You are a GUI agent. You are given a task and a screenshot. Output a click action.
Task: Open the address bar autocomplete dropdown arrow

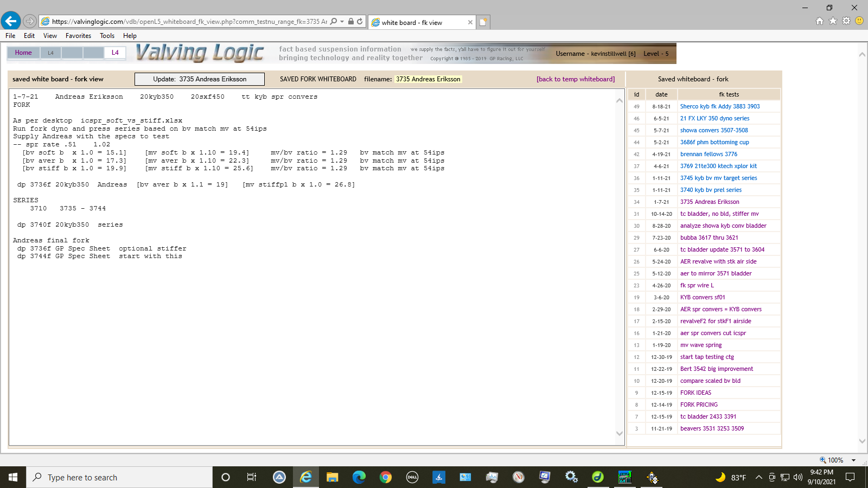(x=342, y=22)
